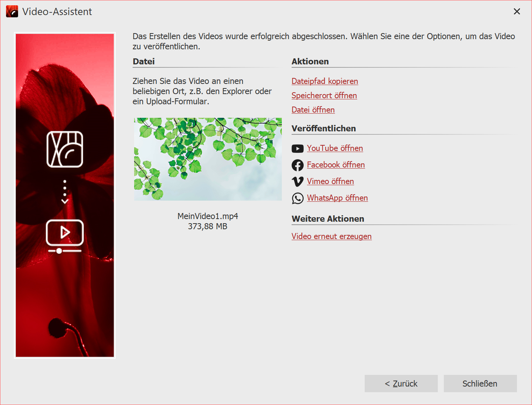Click the media collage icon on the red sidebar
Screen dimensions: 532x405
(64, 150)
